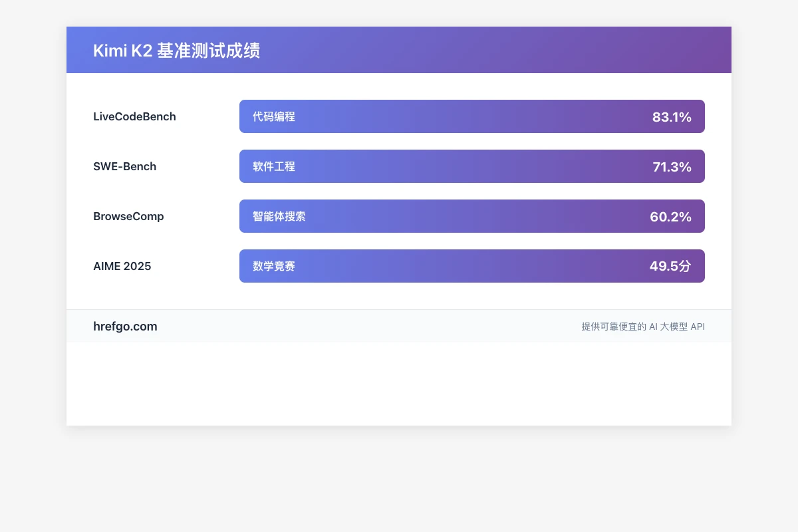Select the LiveCodeBench row label
798x532 pixels.
click(x=134, y=116)
